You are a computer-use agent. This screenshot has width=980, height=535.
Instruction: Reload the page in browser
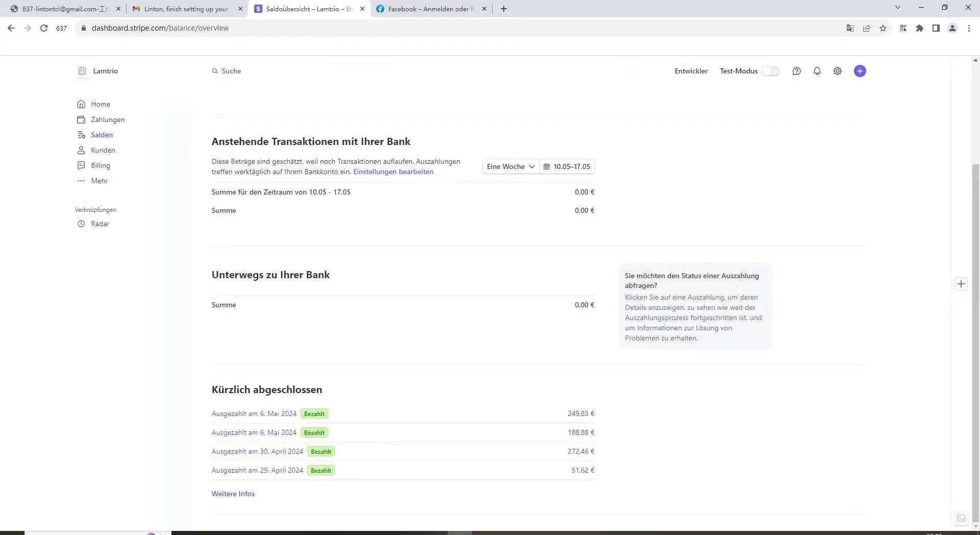[44, 28]
